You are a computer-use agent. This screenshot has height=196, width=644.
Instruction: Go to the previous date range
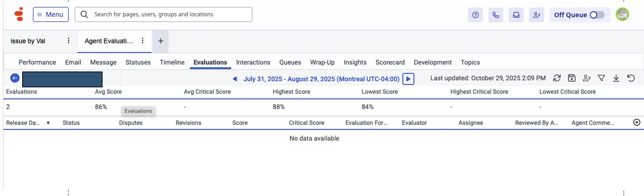[235, 79]
